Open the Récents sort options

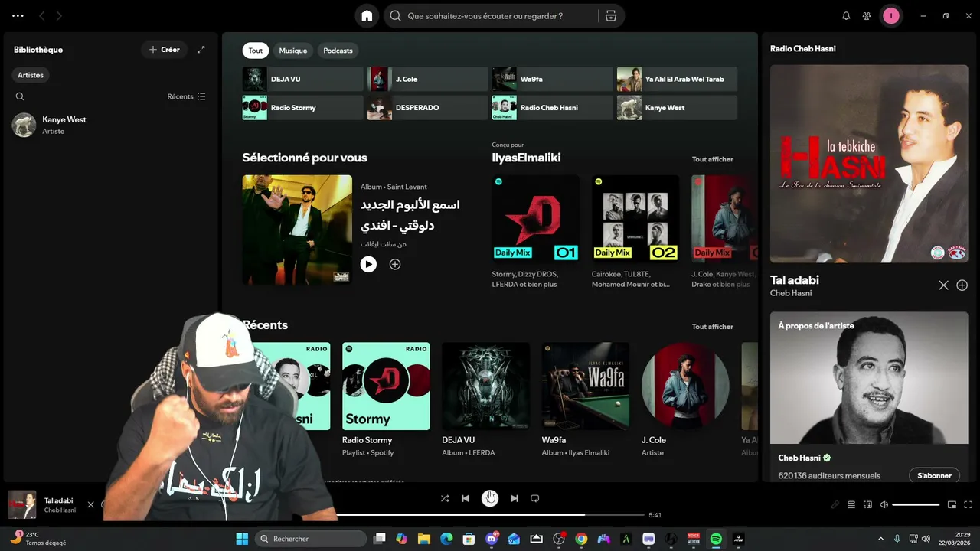(187, 96)
